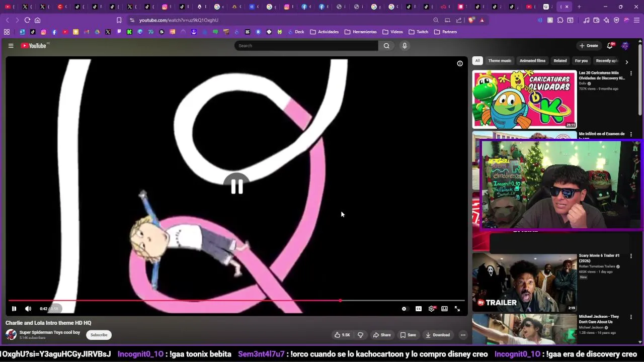Open the YouTube account avatar menu
This screenshot has height=362, width=644.
pyautogui.click(x=625, y=46)
